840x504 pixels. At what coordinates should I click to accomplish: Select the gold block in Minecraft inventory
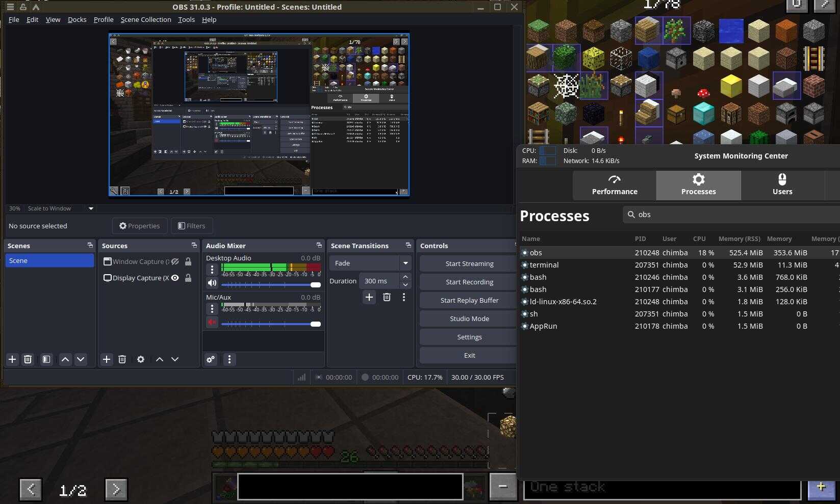pos(731,86)
